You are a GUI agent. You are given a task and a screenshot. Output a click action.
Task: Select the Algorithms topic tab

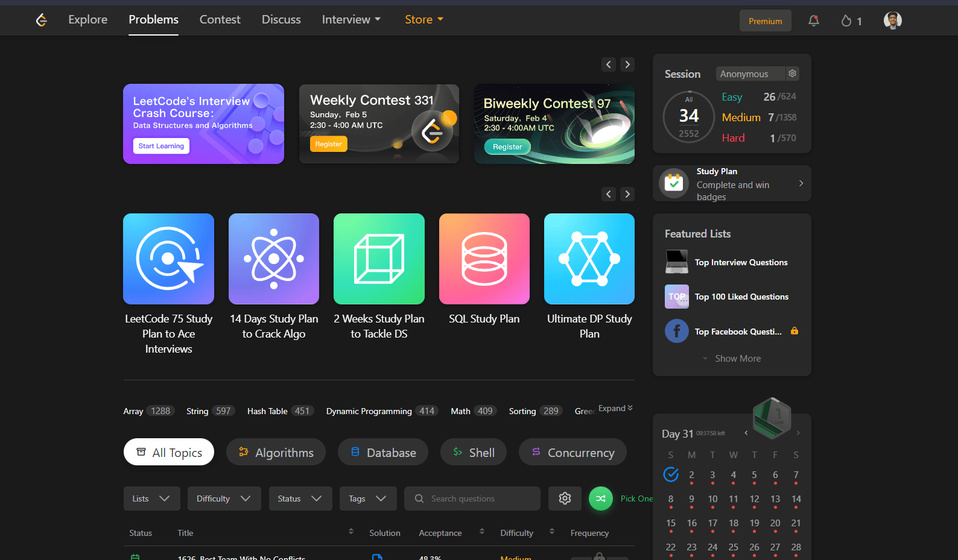pos(276,452)
